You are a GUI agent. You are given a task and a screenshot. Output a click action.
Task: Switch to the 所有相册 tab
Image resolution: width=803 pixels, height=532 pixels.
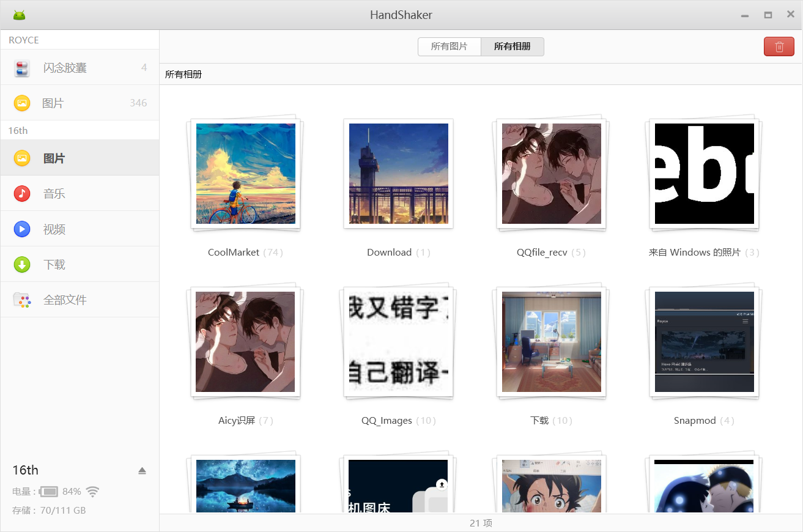tap(513, 46)
